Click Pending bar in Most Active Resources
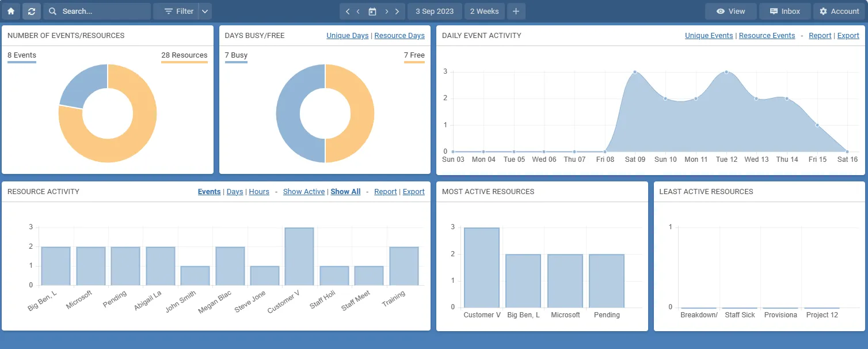The image size is (868, 349). pyautogui.click(x=607, y=281)
